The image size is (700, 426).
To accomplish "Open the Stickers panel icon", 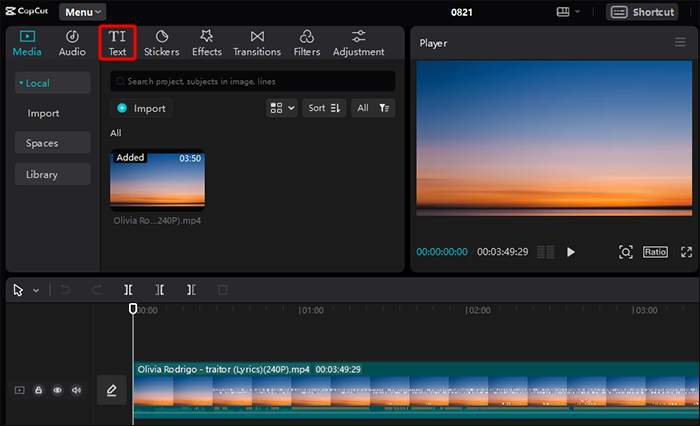I will point(162,36).
